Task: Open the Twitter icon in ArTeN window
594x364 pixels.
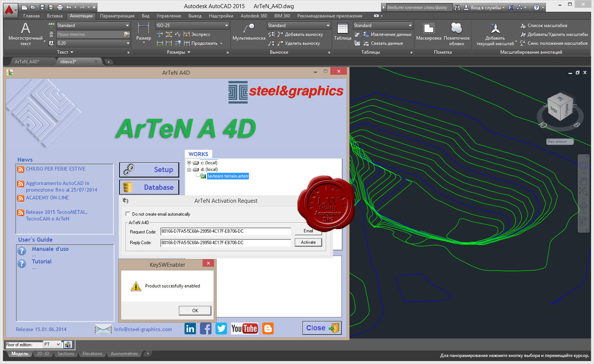Action: 221,328
